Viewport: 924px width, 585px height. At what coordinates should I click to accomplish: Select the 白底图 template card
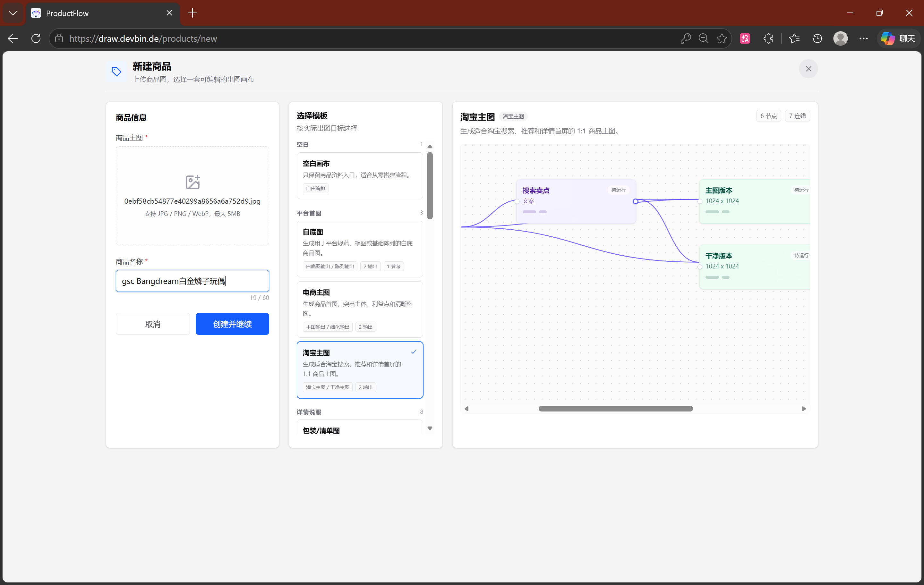[x=360, y=249]
